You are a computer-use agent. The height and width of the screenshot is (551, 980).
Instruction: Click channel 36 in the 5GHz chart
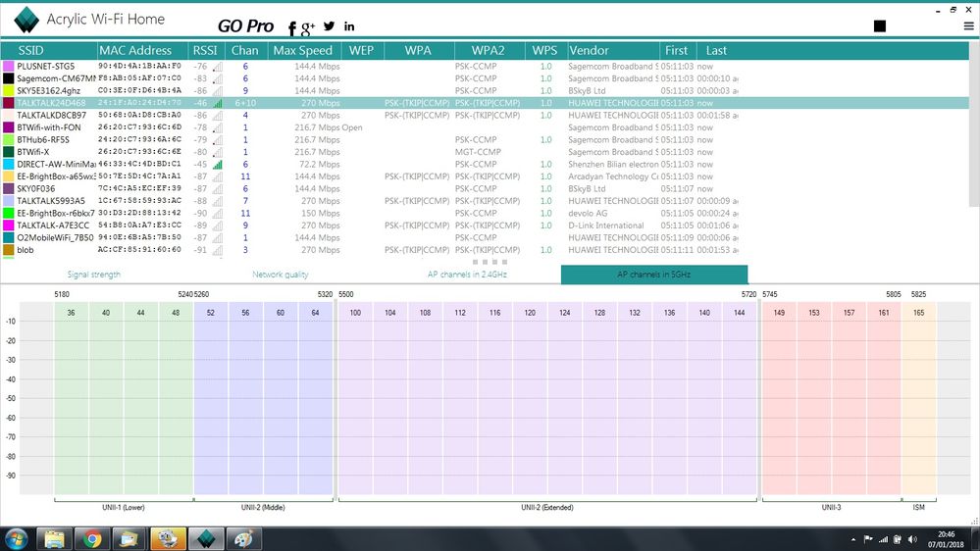coord(72,313)
